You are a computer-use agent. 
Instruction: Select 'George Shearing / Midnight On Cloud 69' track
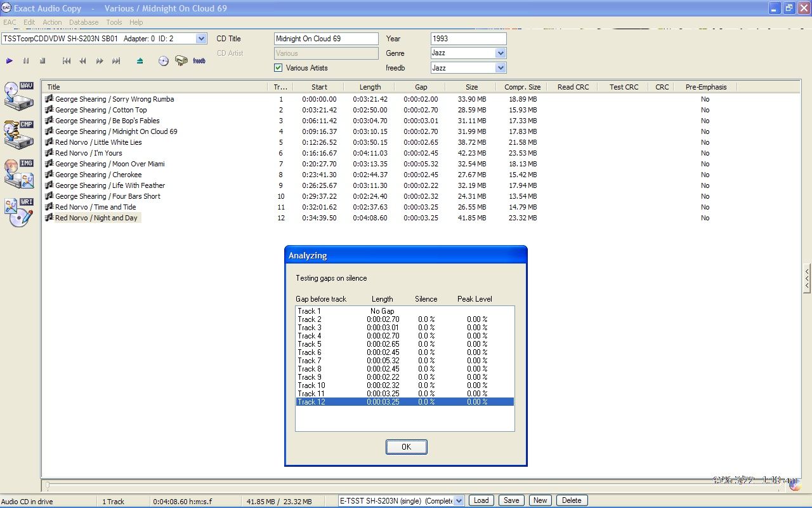click(x=116, y=131)
